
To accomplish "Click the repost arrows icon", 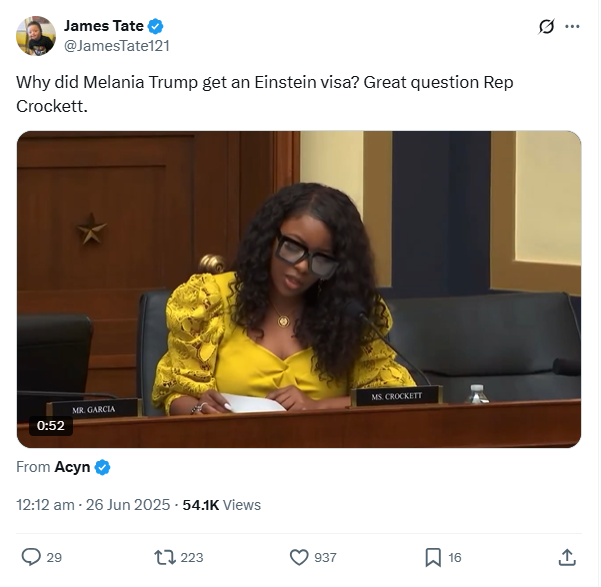I will [x=164, y=557].
